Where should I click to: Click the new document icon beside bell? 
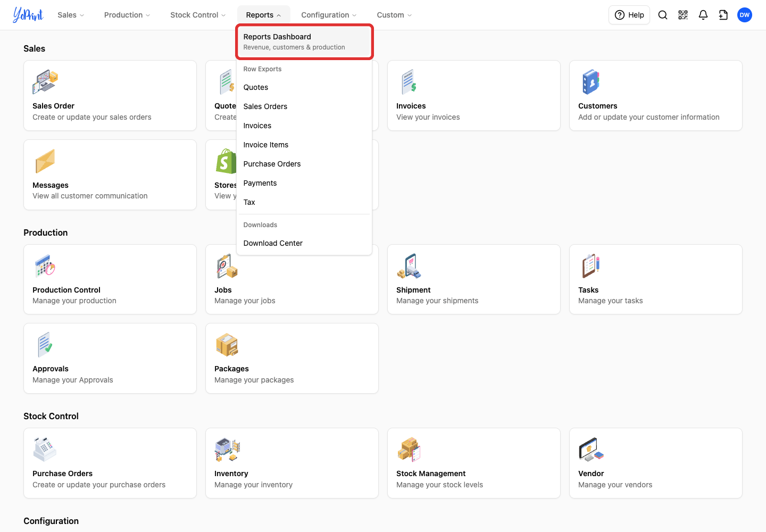point(723,15)
